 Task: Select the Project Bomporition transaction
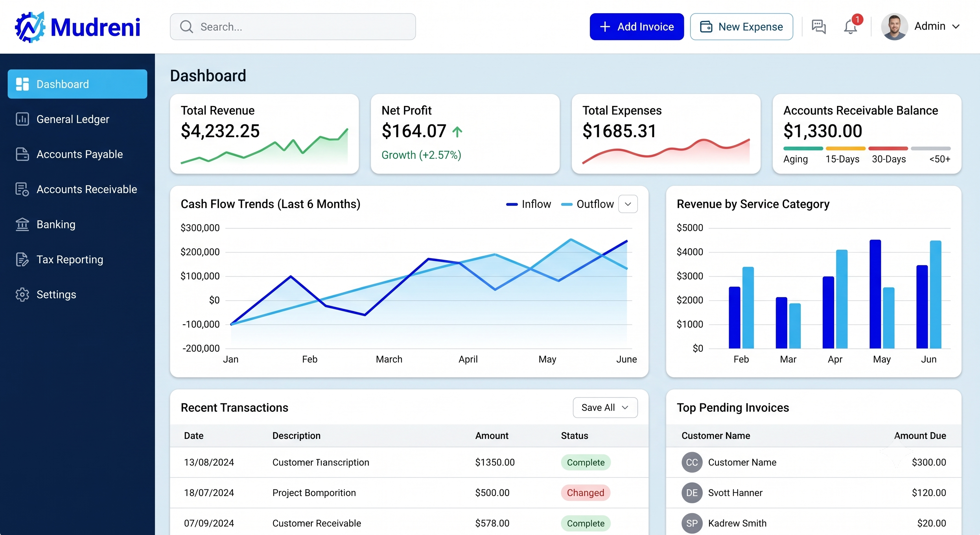[409, 493]
